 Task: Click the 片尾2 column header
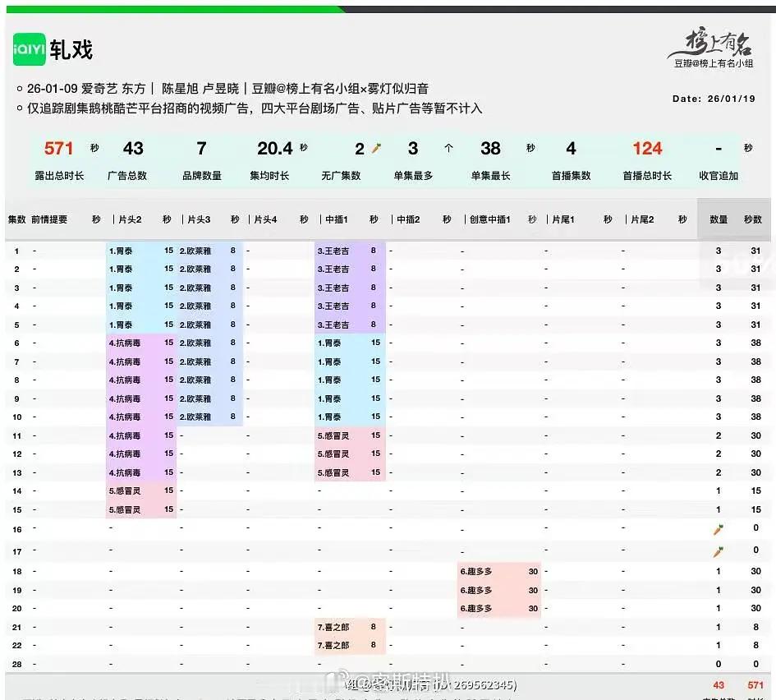642,219
